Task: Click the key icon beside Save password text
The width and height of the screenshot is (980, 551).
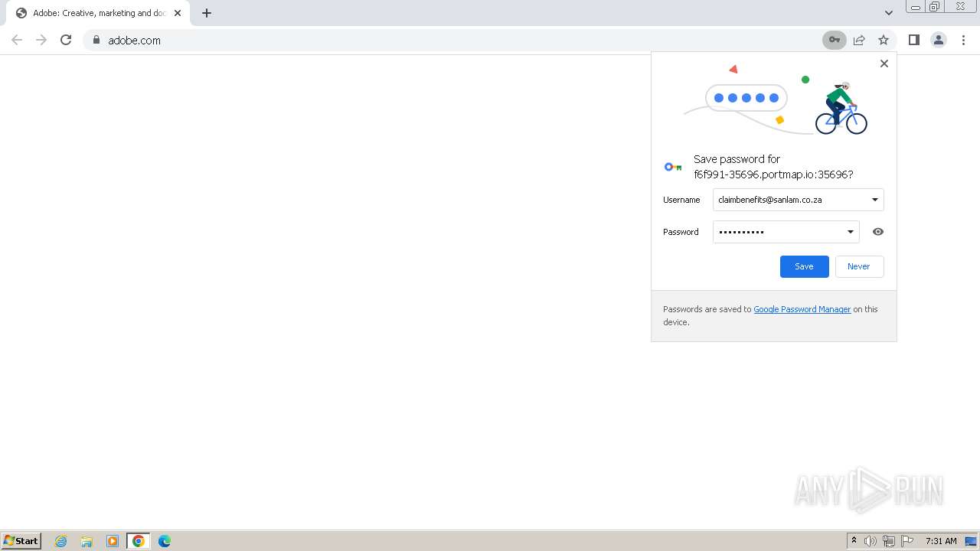Action: pyautogui.click(x=673, y=167)
